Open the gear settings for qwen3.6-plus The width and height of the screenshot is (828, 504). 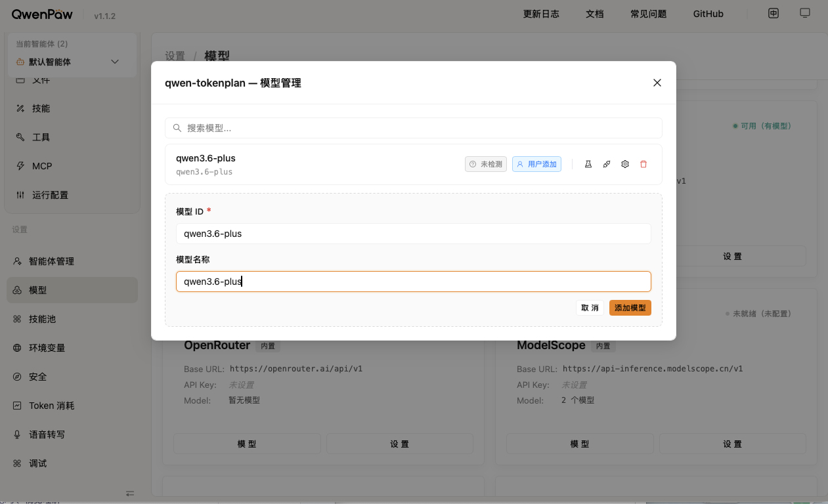pos(625,164)
